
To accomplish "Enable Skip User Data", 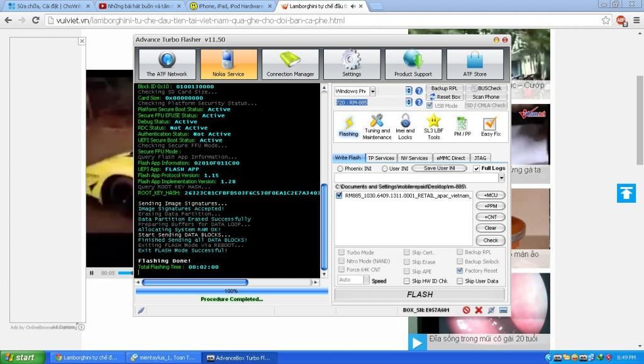I will 460,281.
